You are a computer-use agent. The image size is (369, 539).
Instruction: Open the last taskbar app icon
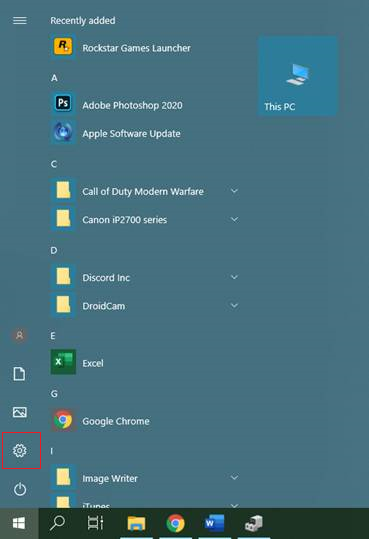[x=253, y=524]
